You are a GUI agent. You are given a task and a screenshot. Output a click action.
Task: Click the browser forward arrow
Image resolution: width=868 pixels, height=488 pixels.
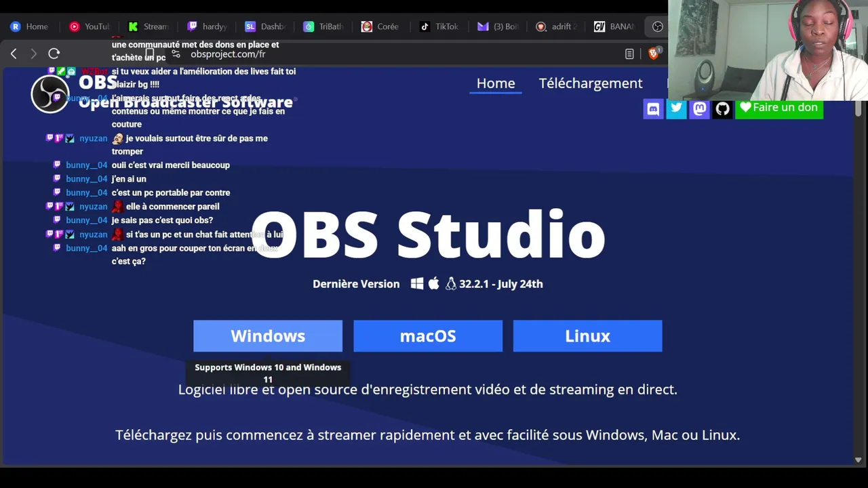(x=34, y=54)
